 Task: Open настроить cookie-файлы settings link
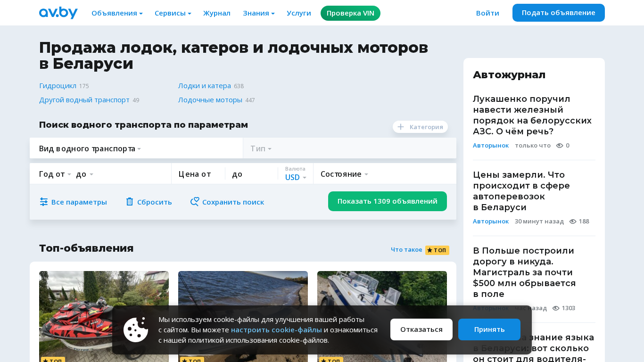pyautogui.click(x=276, y=330)
